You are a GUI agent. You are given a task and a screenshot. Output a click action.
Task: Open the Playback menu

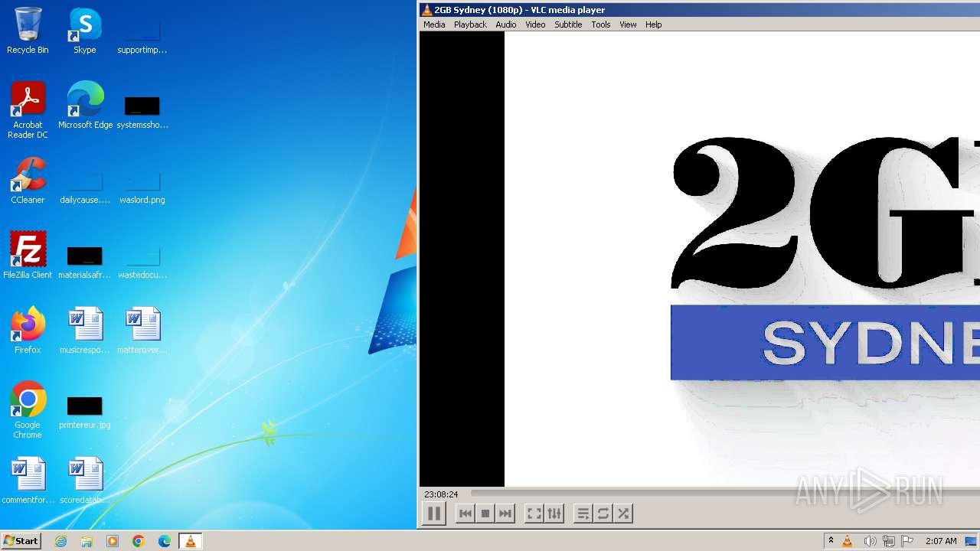pos(470,24)
